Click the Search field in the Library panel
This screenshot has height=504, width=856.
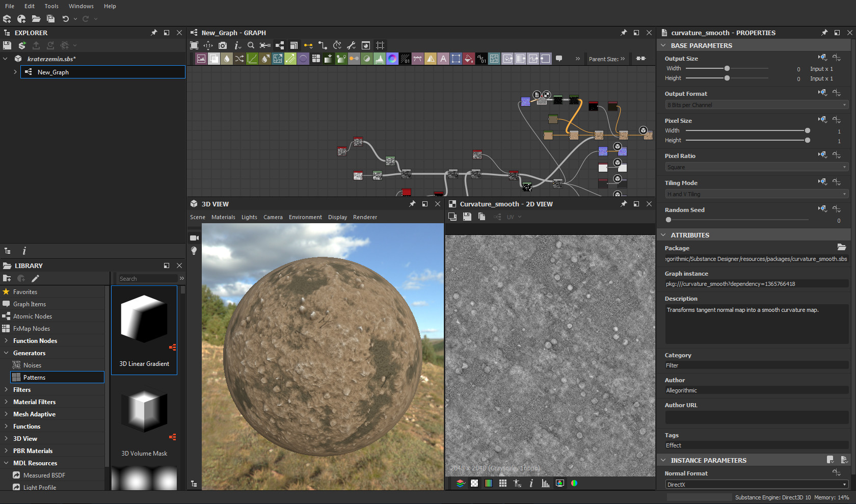click(x=148, y=278)
